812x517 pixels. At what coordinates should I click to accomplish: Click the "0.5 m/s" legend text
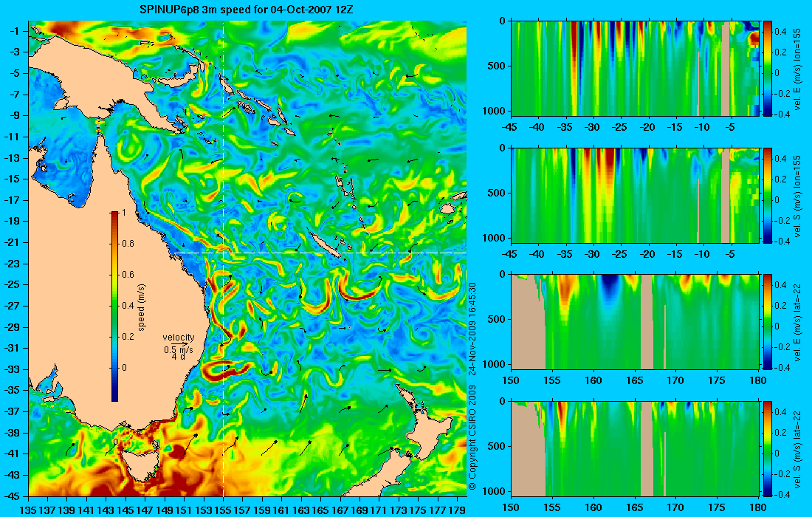(x=179, y=350)
